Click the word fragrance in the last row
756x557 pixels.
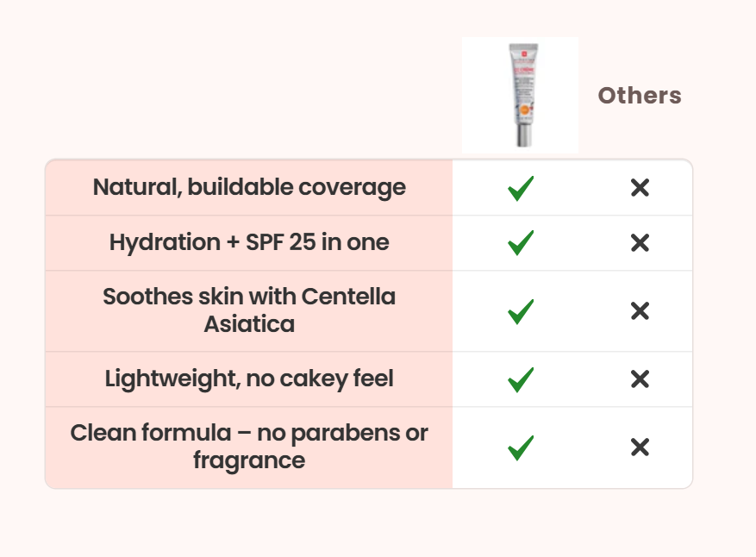pos(249,460)
